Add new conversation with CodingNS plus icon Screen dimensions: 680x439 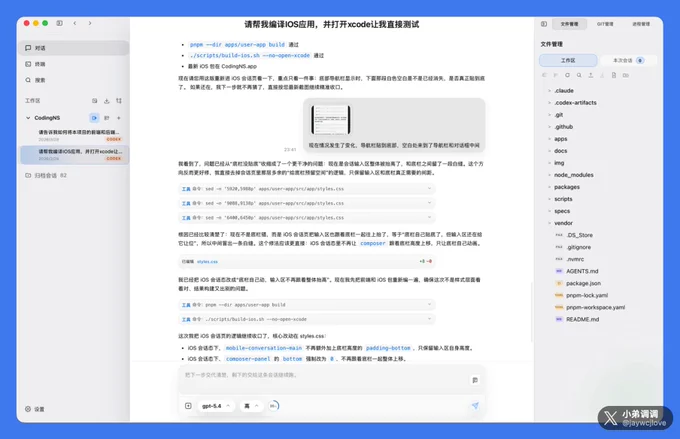tap(119, 118)
